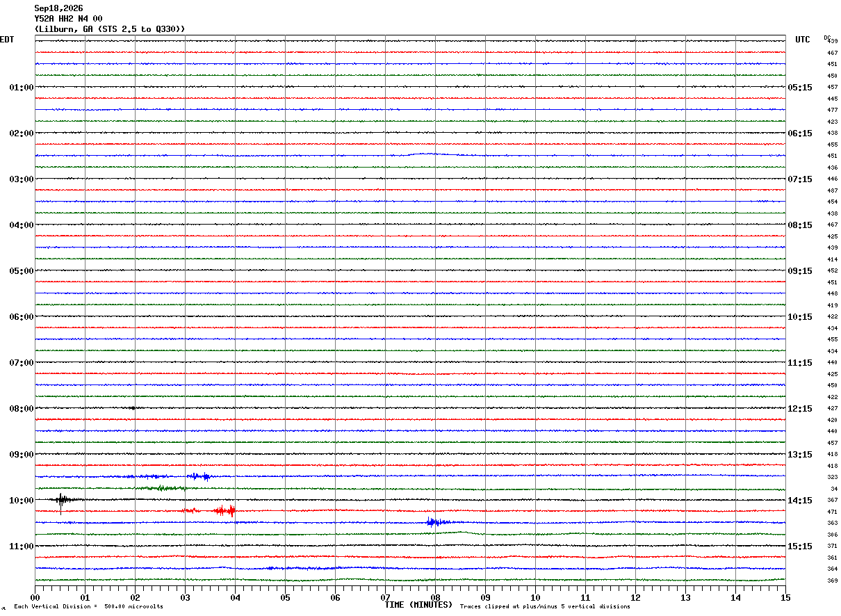Click the Y52A HH2 N4 00 station title
The height and width of the screenshot is (616, 841).
click(x=68, y=19)
